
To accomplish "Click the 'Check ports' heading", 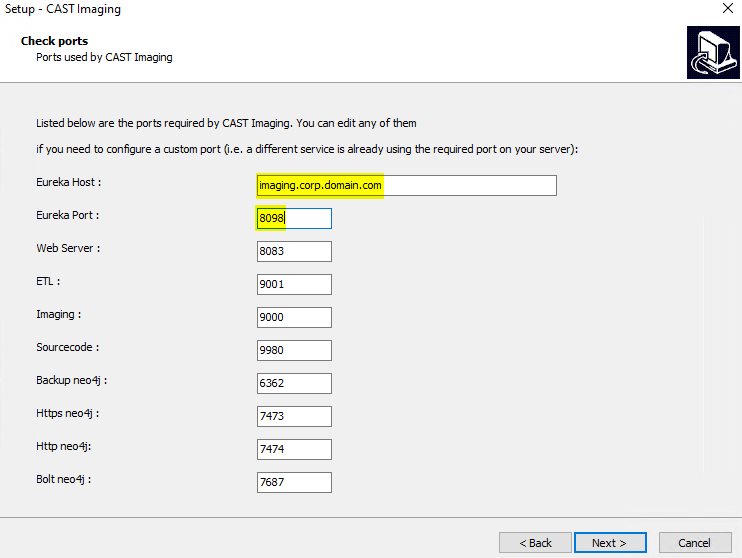I will (54, 41).
